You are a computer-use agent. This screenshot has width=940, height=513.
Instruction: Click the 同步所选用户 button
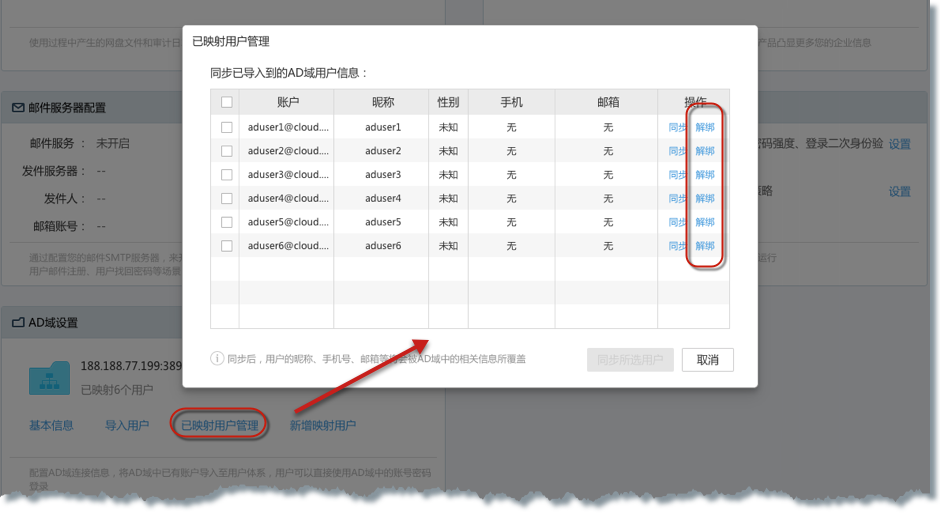(x=630, y=360)
